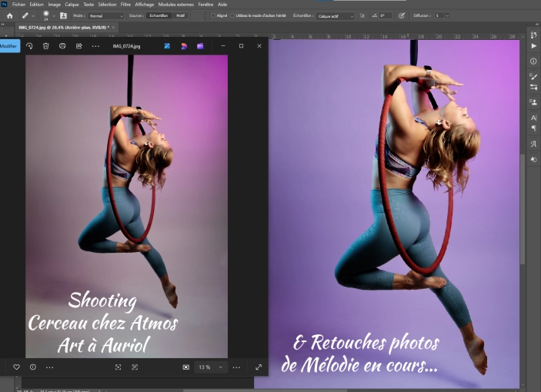The height and width of the screenshot is (392, 541).
Task: Click the Modifier button in Photos
Action: coord(9,46)
